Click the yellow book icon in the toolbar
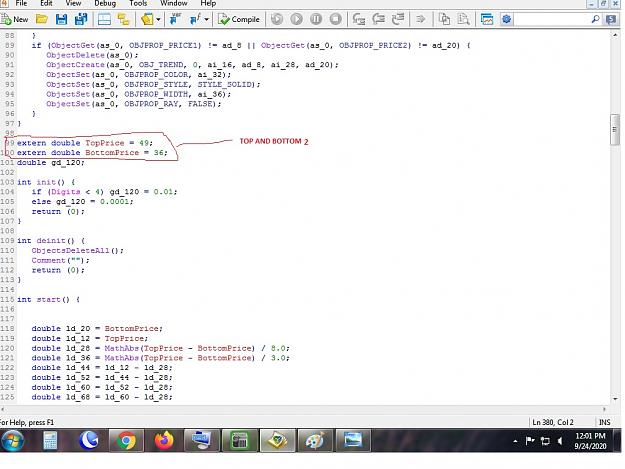Image resolution: width=625 pixels, height=469 pixels. tap(147, 19)
